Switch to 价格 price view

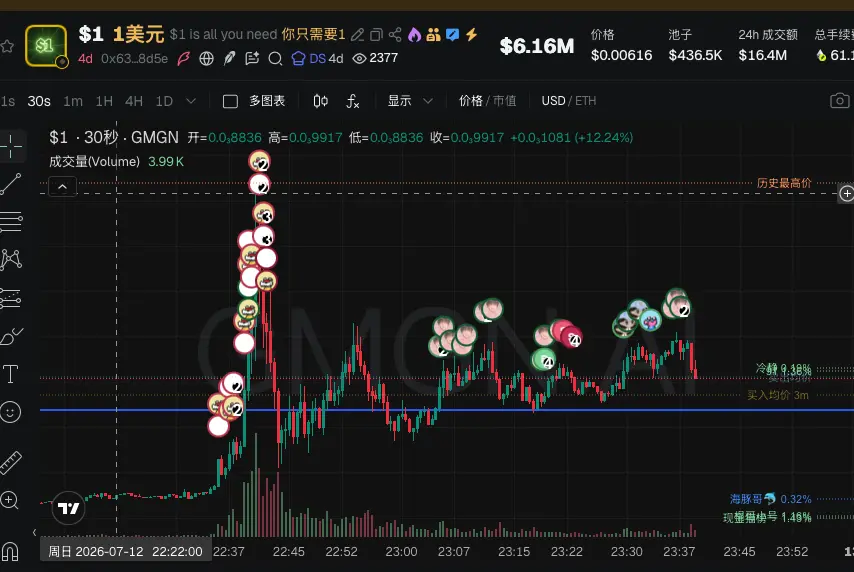[x=471, y=101]
